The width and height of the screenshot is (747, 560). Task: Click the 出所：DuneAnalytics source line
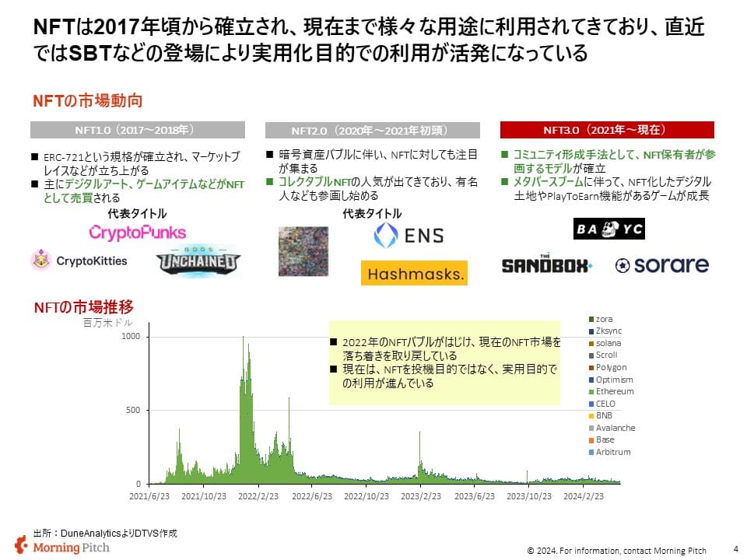pyautogui.click(x=105, y=534)
